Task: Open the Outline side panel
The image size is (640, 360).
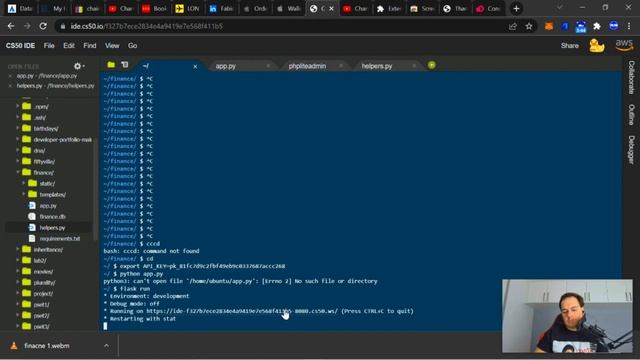Action: [631, 114]
